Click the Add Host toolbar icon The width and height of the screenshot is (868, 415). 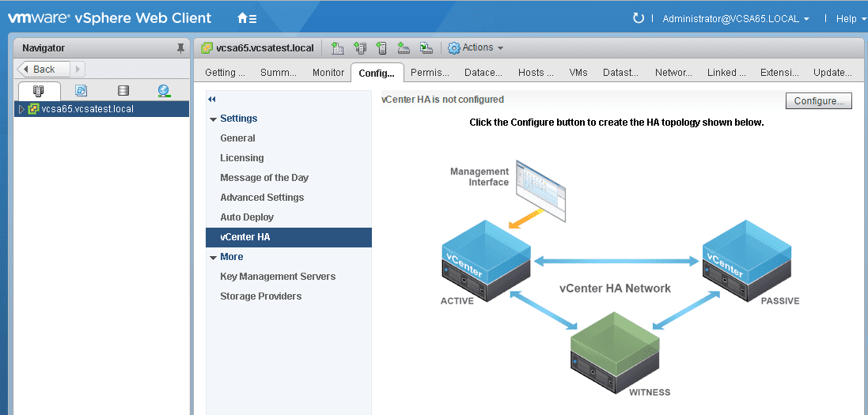[381, 48]
